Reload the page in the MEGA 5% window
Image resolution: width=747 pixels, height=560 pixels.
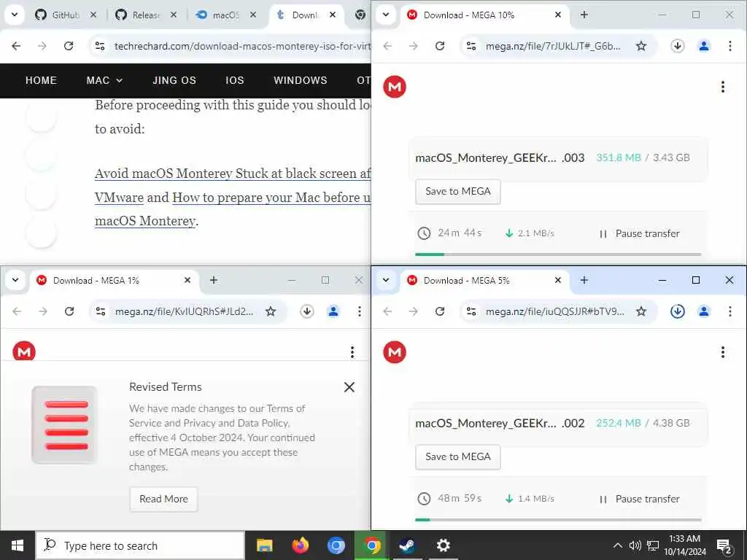[x=440, y=311]
